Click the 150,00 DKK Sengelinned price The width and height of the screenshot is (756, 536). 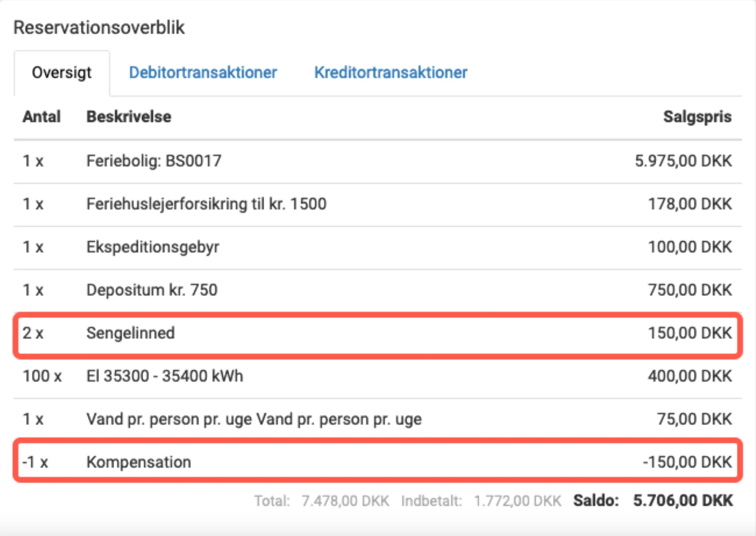(x=689, y=333)
